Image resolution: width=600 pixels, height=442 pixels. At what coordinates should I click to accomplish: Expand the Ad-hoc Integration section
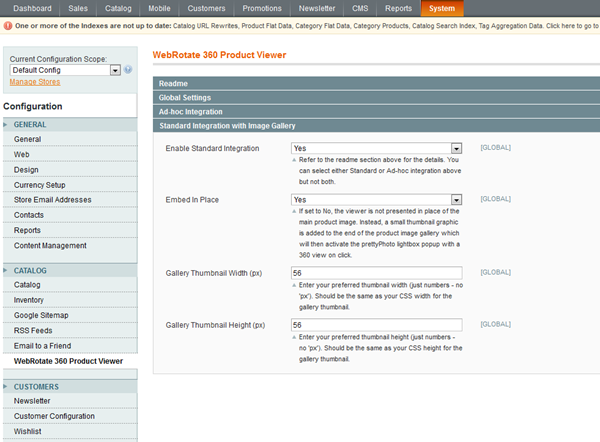(x=190, y=112)
